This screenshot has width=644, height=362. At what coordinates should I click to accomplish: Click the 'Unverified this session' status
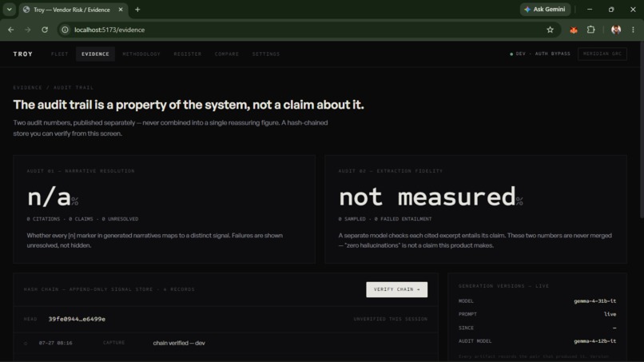pos(390,319)
